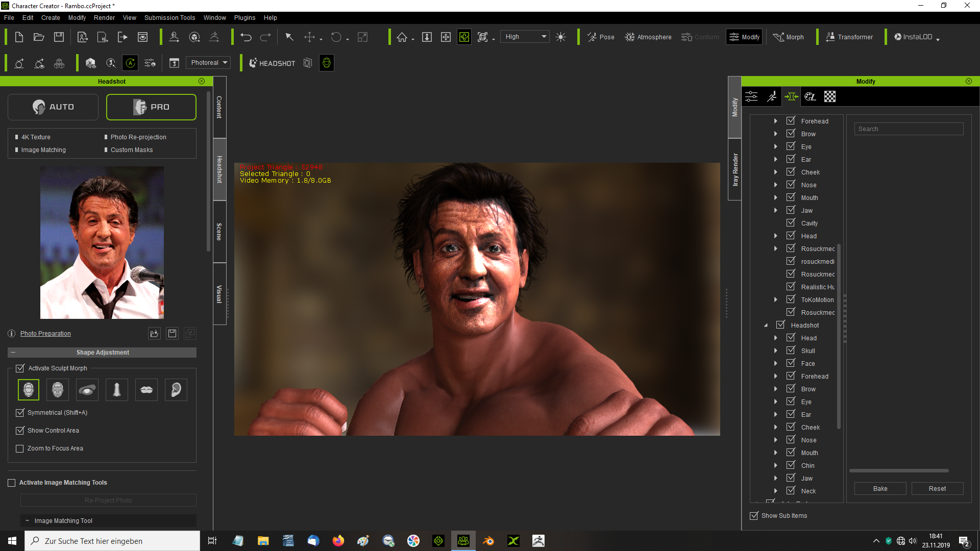Uncheck the Headshot group checkbox
980x551 pixels.
(x=780, y=324)
